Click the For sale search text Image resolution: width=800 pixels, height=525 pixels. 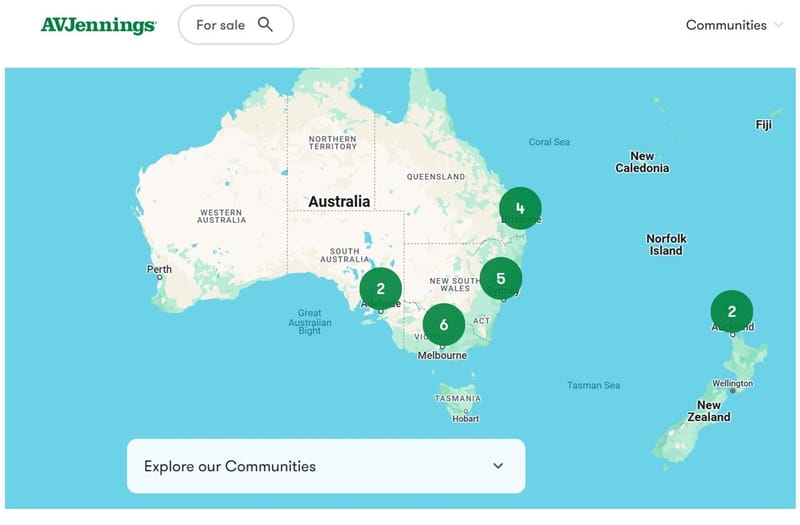[x=220, y=25]
